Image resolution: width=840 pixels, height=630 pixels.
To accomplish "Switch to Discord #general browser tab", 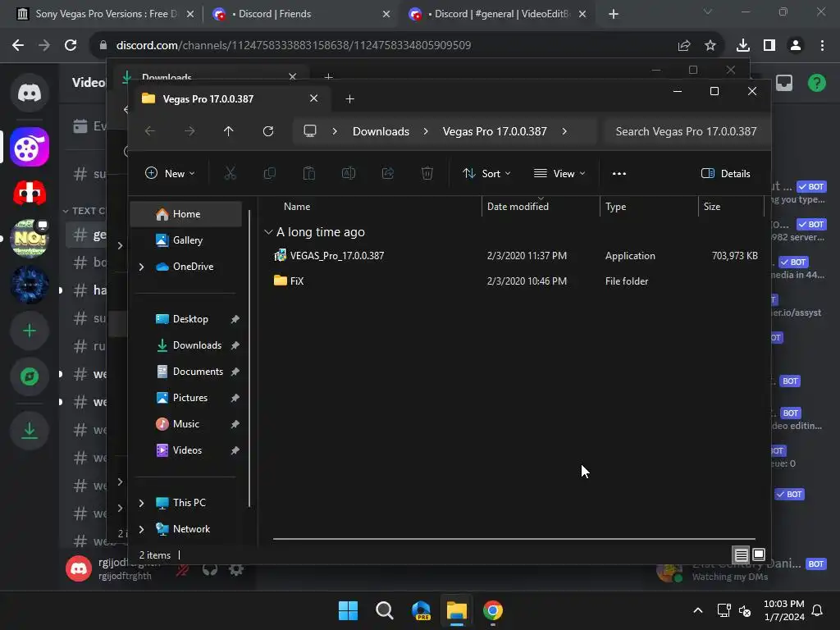I will (x=498, y=14).
